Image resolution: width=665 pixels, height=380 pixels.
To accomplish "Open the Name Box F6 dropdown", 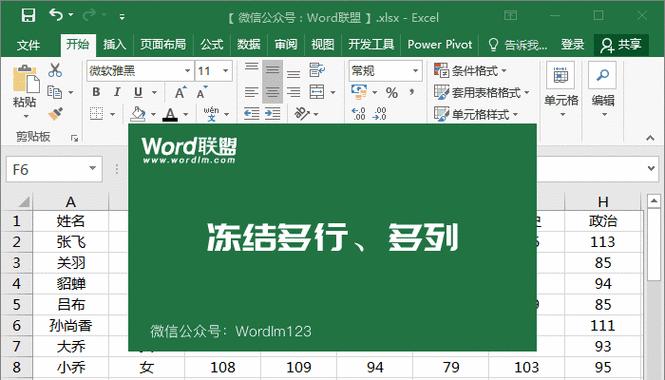I will [92, 169].
